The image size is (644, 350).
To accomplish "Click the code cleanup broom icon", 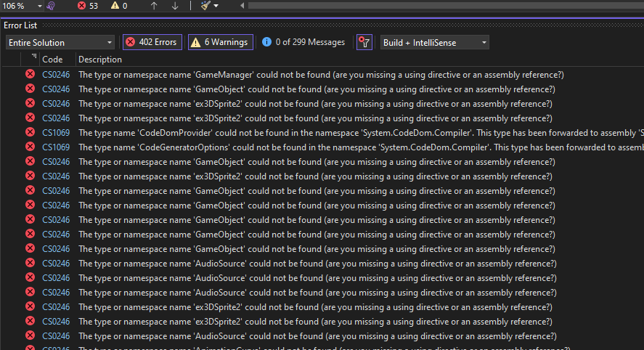I will (x=205, y=6).
